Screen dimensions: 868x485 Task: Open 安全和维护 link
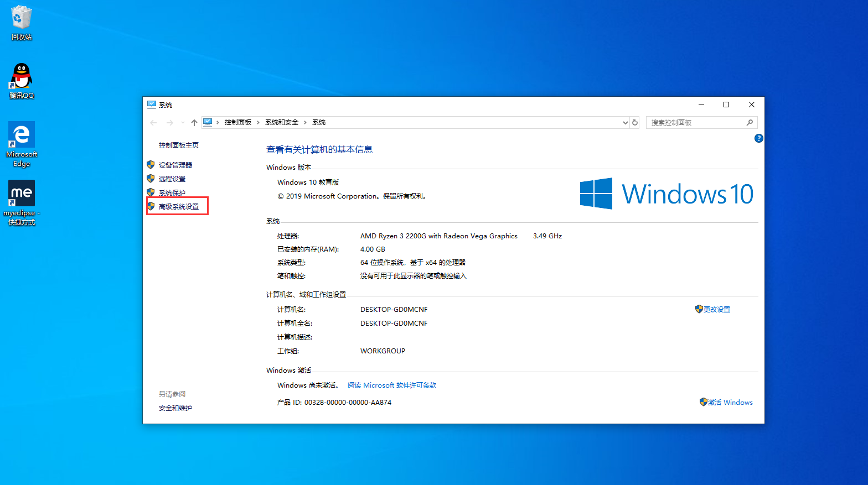coord(175,408)
